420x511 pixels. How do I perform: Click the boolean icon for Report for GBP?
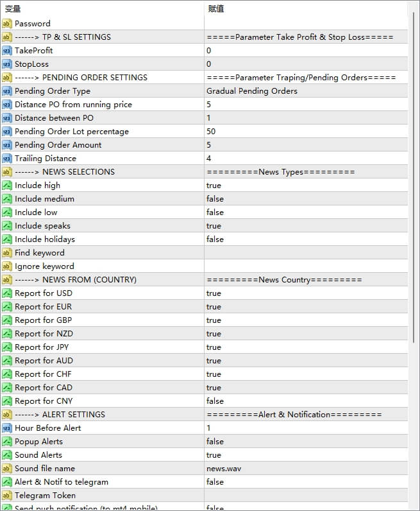[7, 320]
